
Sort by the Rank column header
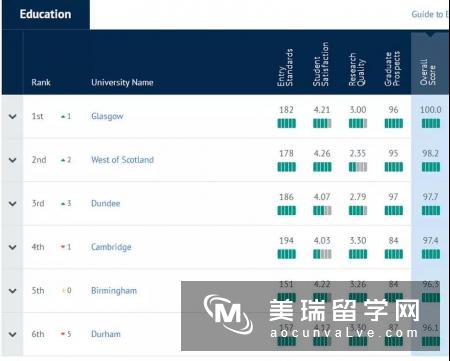pos(41,82)
